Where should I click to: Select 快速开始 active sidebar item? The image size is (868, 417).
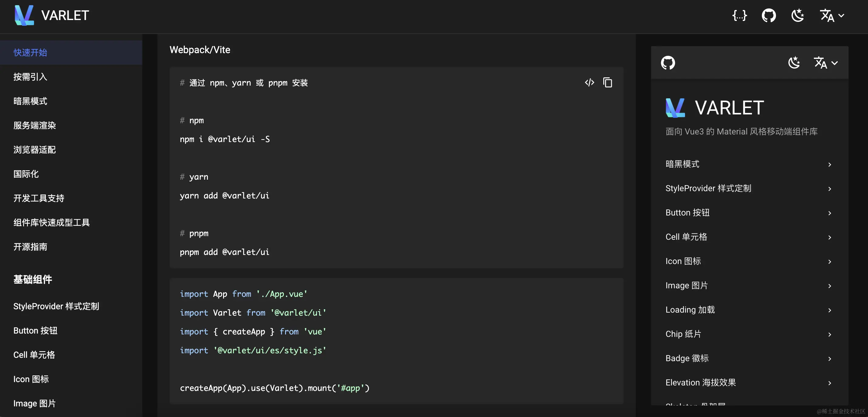(x=30, y=53)
